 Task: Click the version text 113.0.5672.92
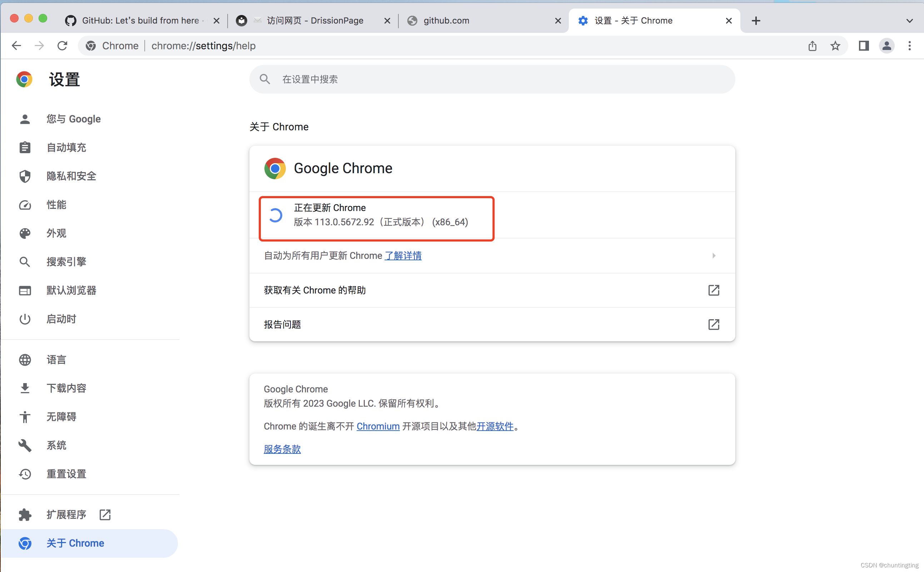pyautogui.click(x=344, y=222)
